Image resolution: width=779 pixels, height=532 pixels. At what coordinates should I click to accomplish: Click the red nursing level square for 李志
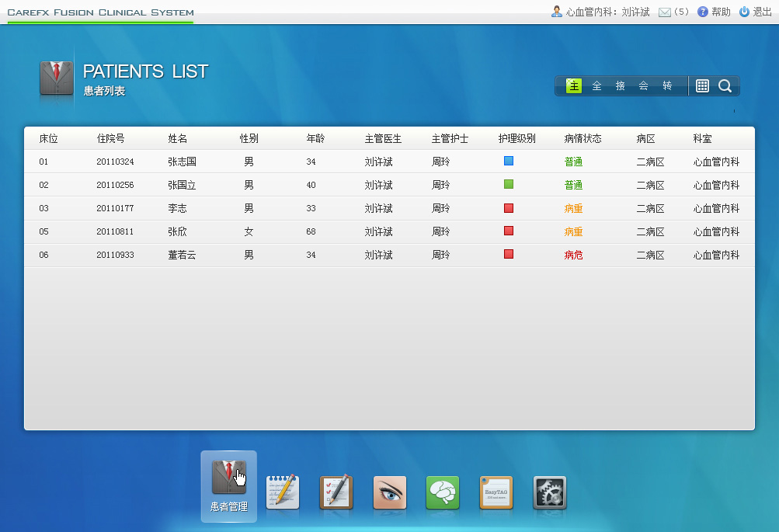click(x=508, y=207)
